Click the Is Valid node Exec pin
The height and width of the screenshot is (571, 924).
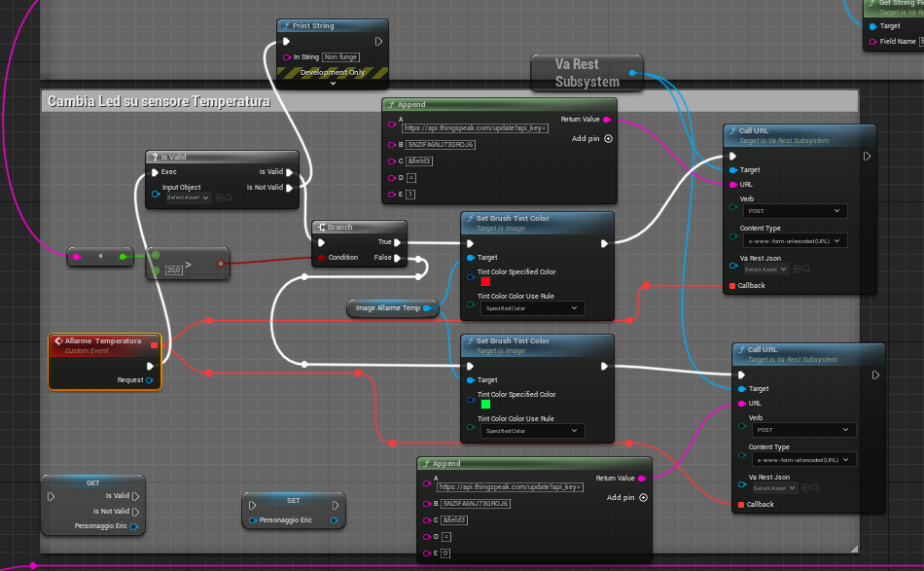click(155, 172)
